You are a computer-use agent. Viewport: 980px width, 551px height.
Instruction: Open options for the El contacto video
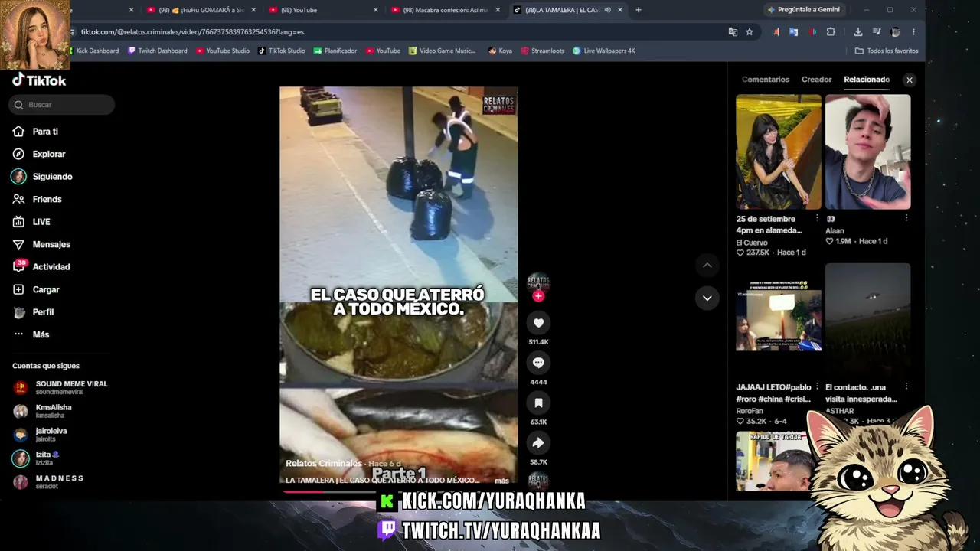pos(906,386)
